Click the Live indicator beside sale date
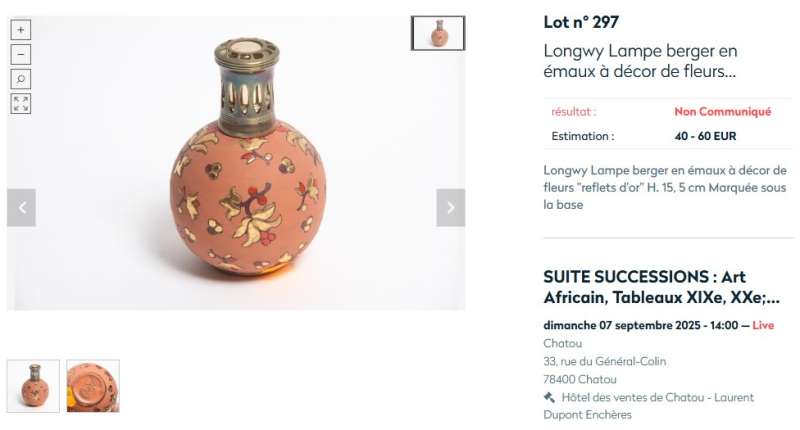Viewport: 800px width, 430px height. point(763,325)
